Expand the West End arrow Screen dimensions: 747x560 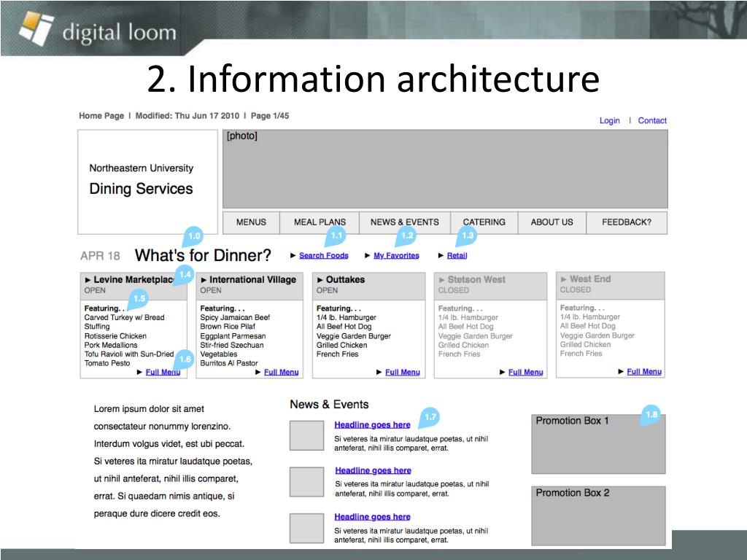coord(564,279)
